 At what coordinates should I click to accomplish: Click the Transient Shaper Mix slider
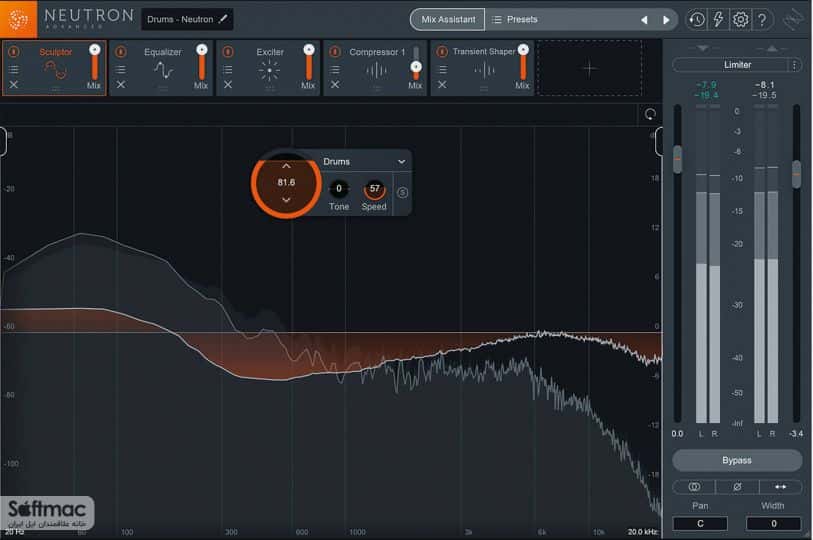tap(523, 62)
